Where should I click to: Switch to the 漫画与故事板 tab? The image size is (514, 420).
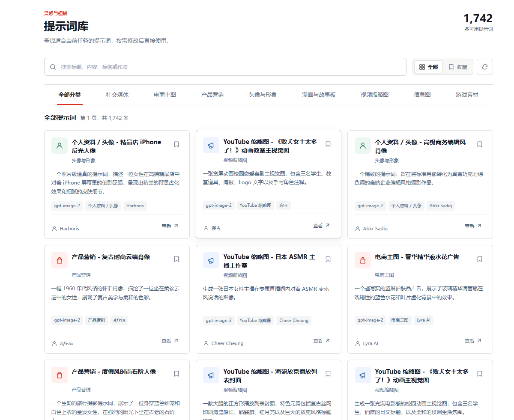tap(319, 95)
